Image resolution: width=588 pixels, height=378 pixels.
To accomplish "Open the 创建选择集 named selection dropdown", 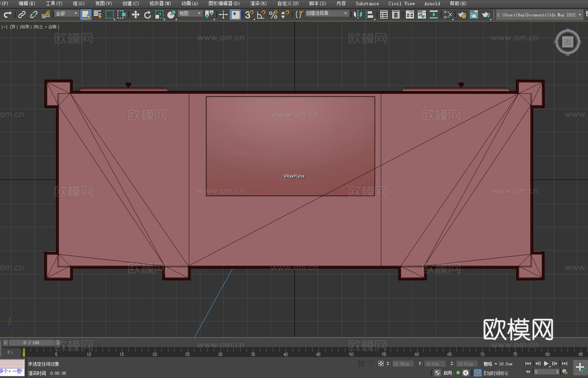I will click(x=327, y=13).
